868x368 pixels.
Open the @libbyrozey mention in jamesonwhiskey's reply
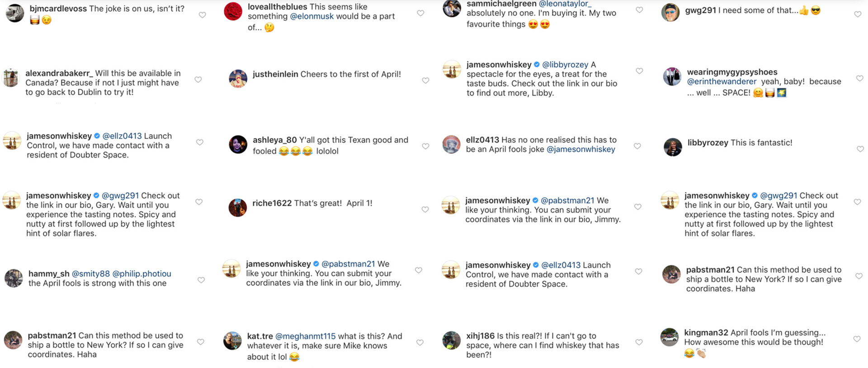point(565,65)
